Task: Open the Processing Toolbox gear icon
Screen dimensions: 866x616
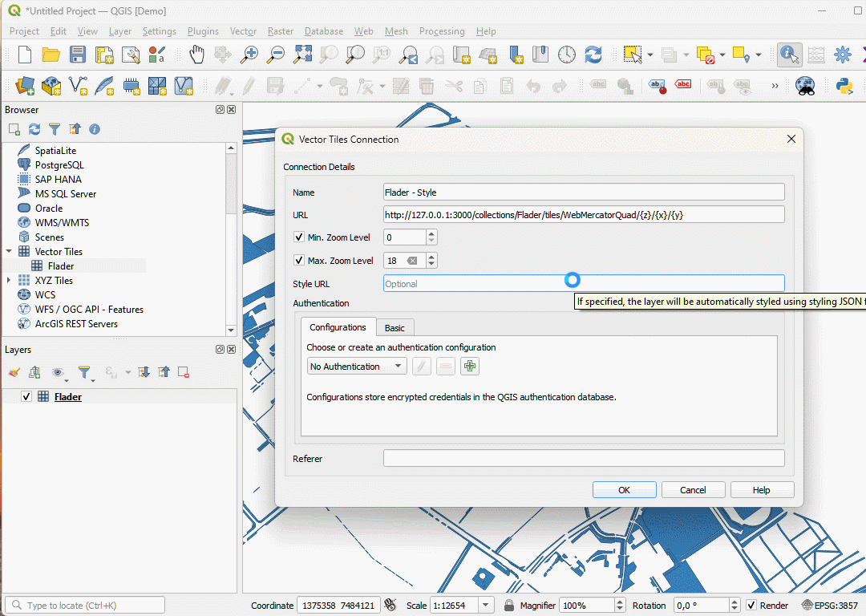Action: point(842,55)
